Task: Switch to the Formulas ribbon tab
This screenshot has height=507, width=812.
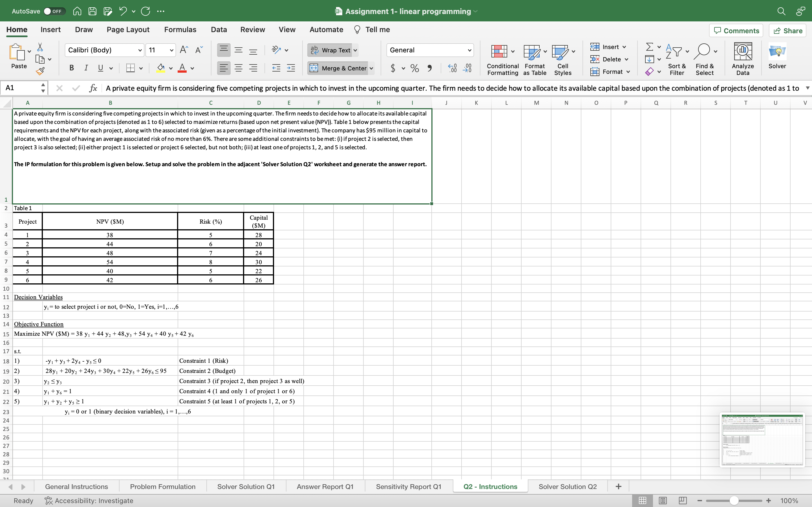Action: click(x=180, y=30)
